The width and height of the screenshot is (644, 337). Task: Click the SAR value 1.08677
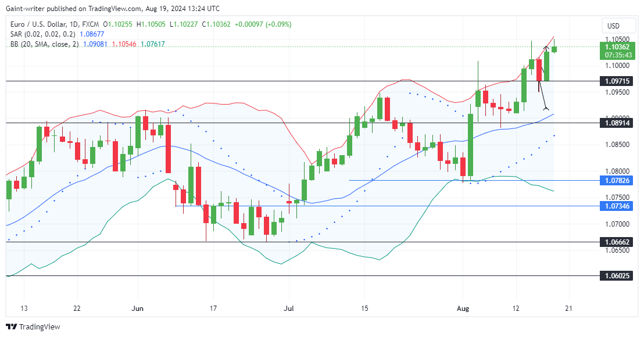tap(92, 34)
